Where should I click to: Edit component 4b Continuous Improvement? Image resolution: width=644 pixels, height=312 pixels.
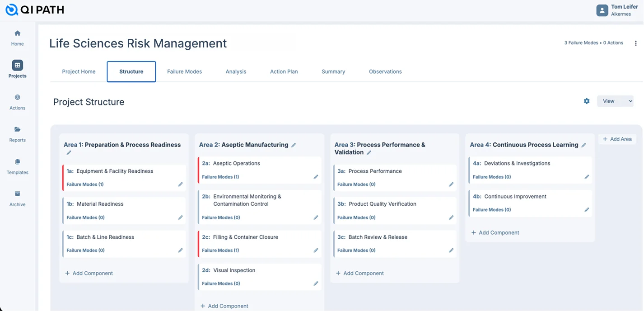tap(587, 210)
